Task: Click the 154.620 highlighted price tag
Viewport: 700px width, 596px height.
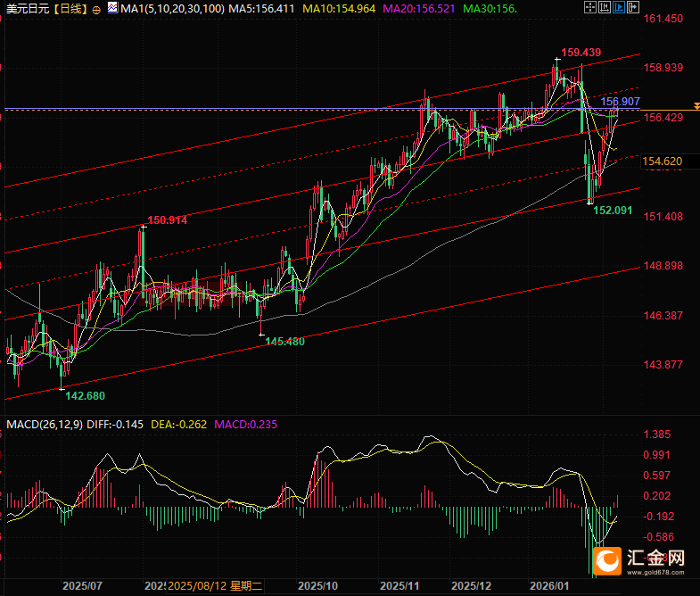Action: click(x=663, y=161)
